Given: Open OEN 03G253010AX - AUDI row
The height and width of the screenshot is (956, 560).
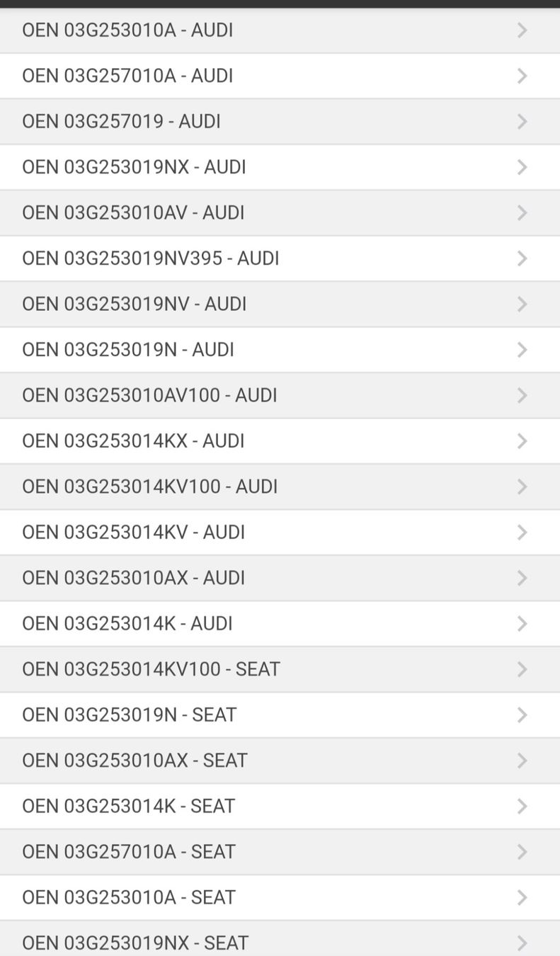Looking at the screenshot, I should pyautogui.click(x=133, y=578).
